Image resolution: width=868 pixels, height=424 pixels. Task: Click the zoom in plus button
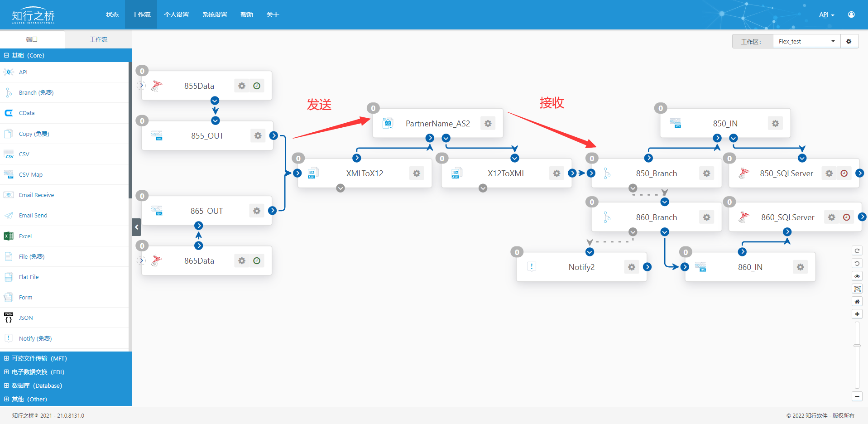click(857, 314)
